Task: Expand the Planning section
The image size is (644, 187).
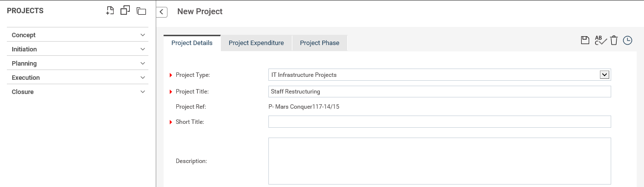Action: (x=78, y=64)
